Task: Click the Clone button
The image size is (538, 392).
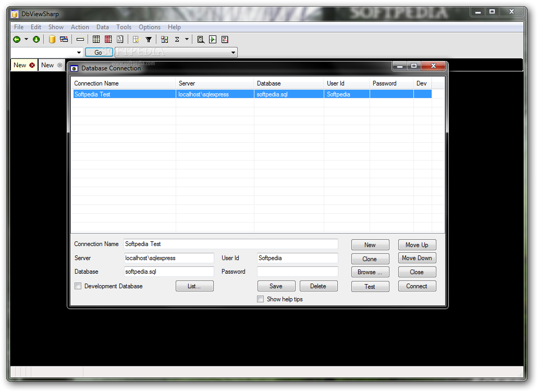Action: 370,259
